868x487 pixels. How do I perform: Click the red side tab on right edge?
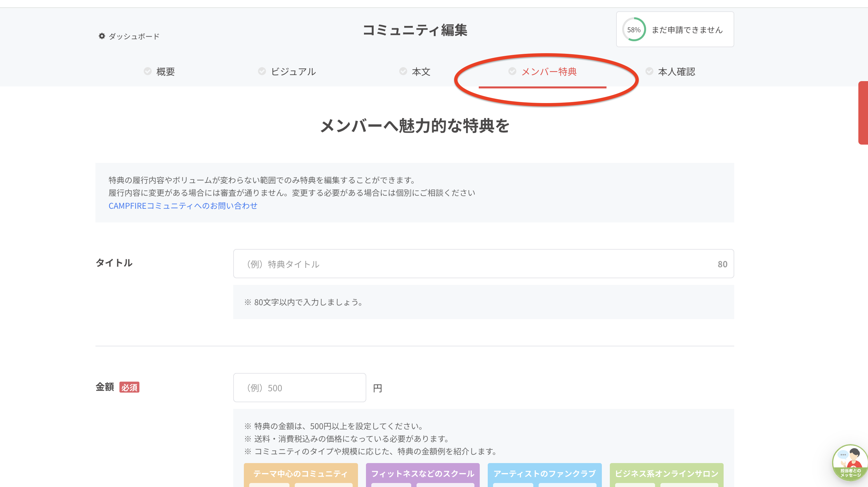(x=863, y=113)
